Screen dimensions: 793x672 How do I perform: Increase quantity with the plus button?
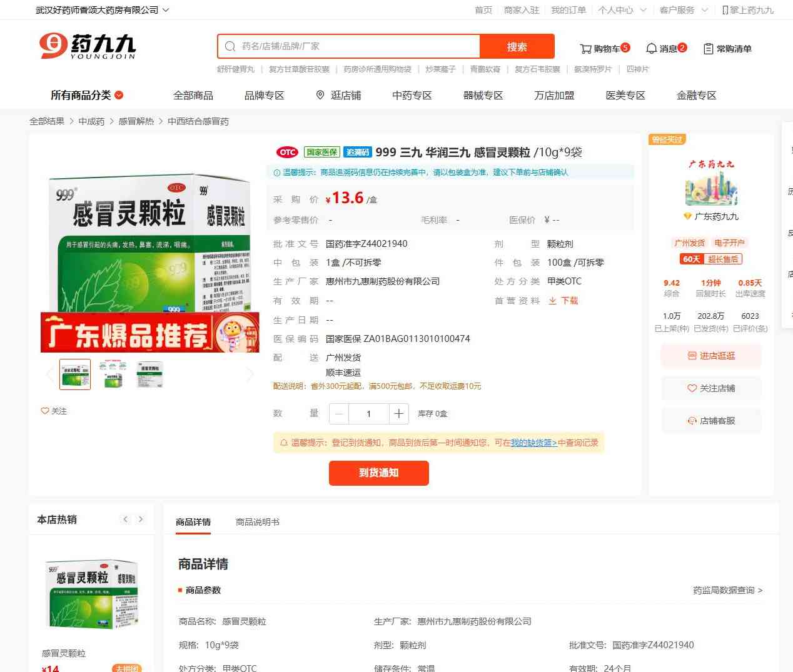point(398,413)
